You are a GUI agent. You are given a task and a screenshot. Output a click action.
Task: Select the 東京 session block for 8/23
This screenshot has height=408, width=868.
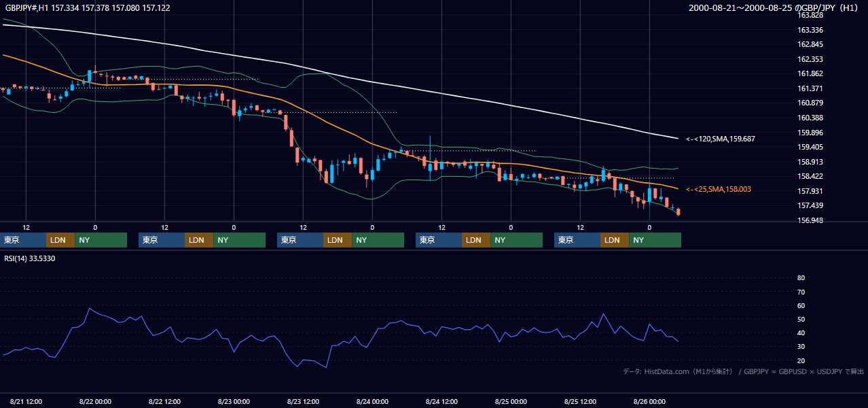coord(300,240)
